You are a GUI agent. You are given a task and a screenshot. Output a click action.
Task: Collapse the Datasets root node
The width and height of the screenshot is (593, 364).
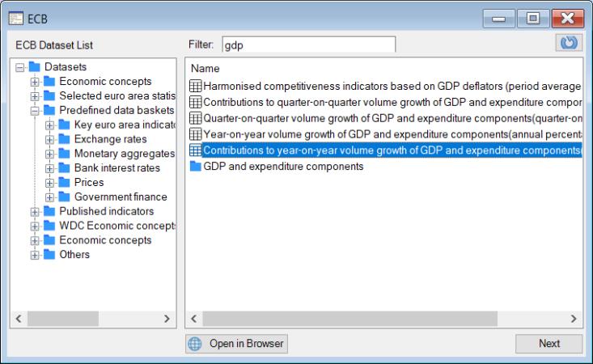21,66
